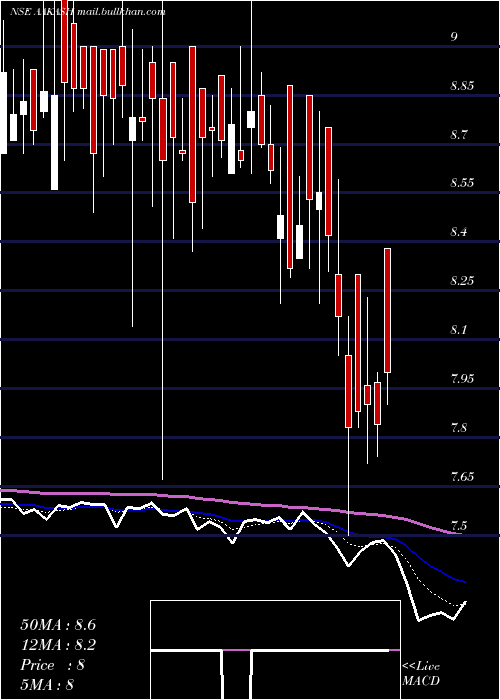Viewport: 500px width, 700px height.
Task: Click the 8.55 price axis label
Action: 462,183
